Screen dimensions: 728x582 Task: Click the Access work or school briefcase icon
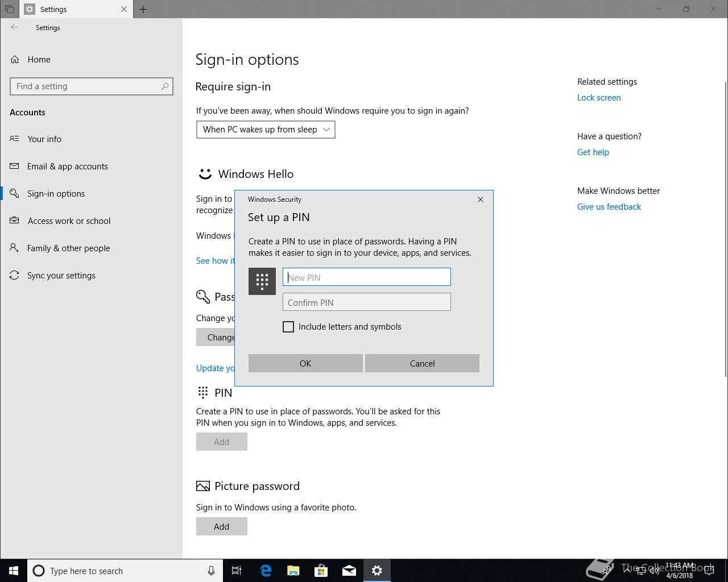15,221
